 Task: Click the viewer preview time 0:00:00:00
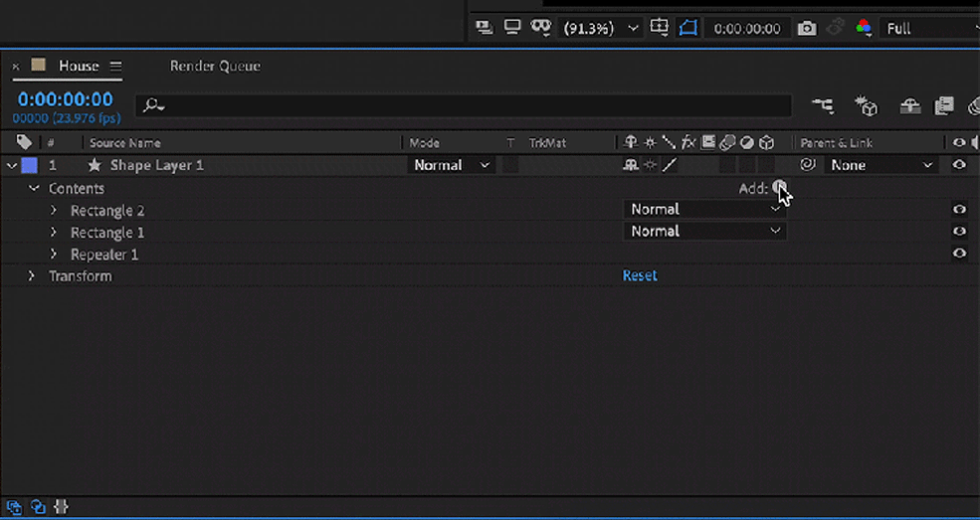[x=747, y=29]
